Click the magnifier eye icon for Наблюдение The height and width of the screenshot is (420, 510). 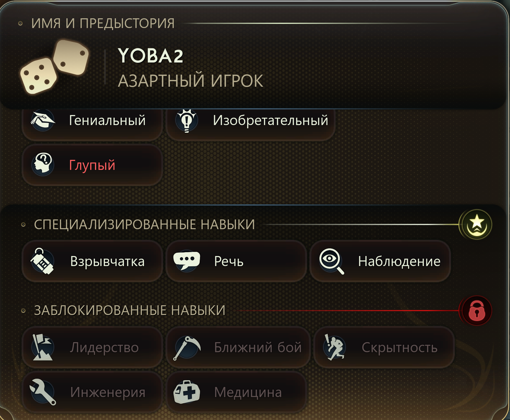pos(332,261)
